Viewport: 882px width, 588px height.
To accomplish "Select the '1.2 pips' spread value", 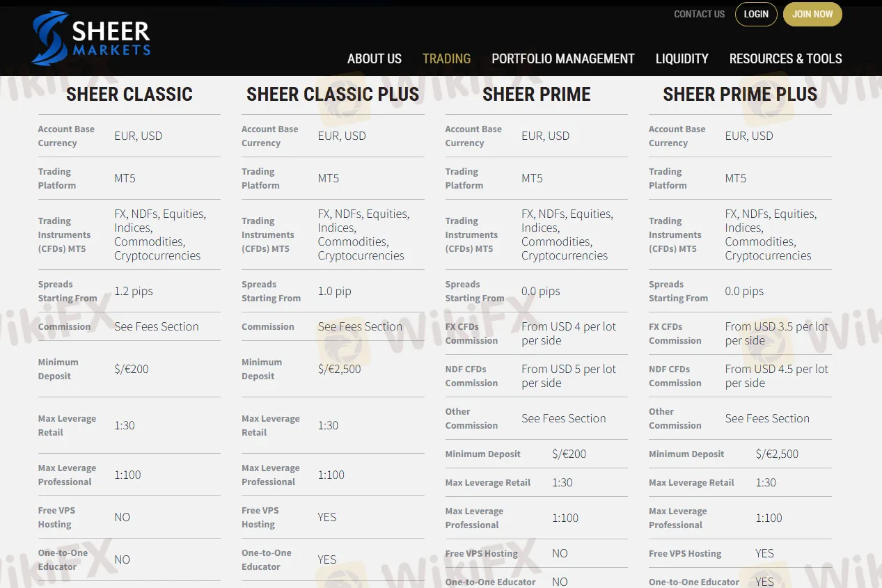I will [x=134, y=291].
